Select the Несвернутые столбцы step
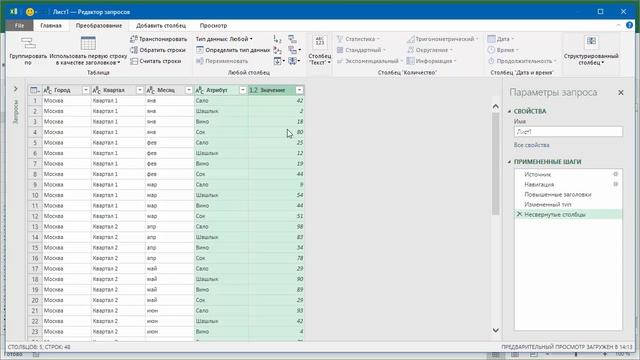This screenshot has height=360, width=640. 568,214
